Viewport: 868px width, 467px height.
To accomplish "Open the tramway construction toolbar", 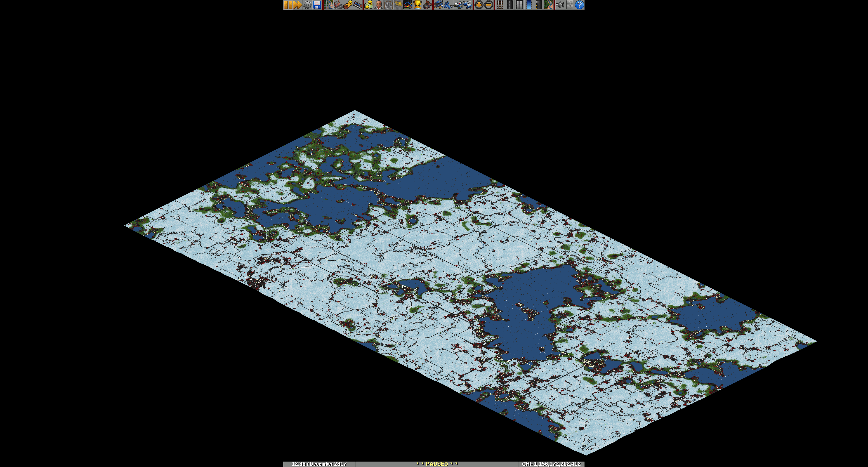I will click(520, 5).
